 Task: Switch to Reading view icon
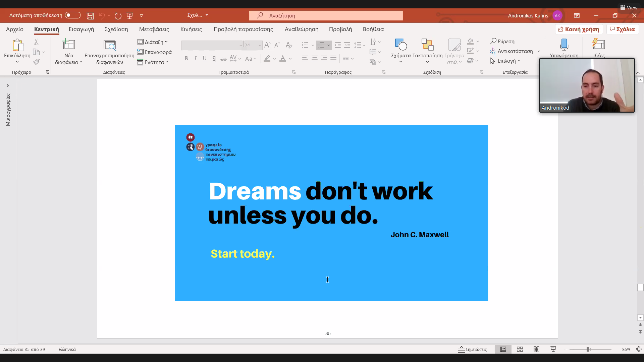[536, 349]
